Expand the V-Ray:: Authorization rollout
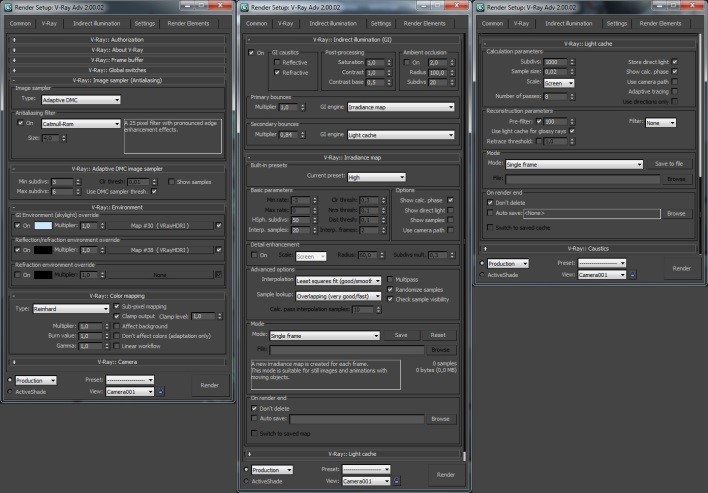Image resolution: width=708 pixels, height=493 pixels. pos(117,40)
